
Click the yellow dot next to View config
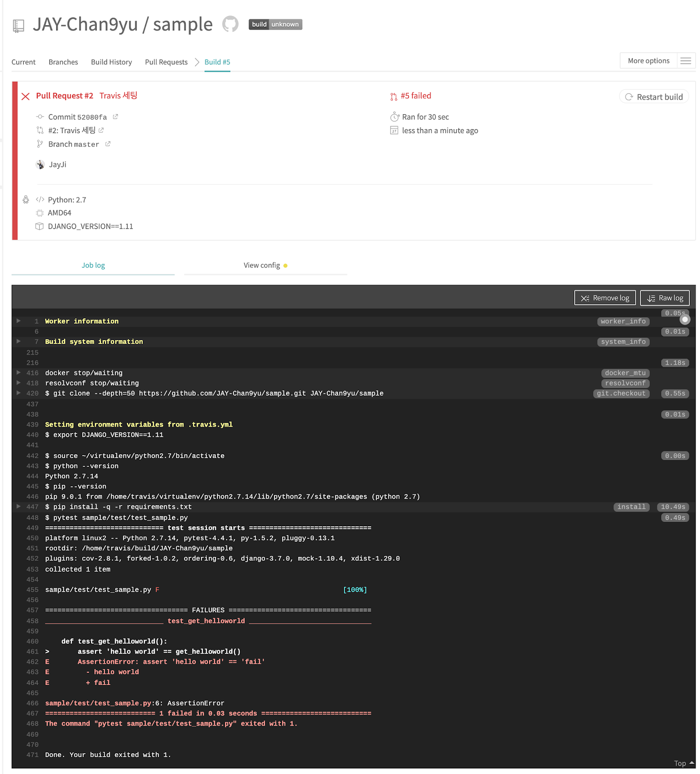click(x=285, y=266)
